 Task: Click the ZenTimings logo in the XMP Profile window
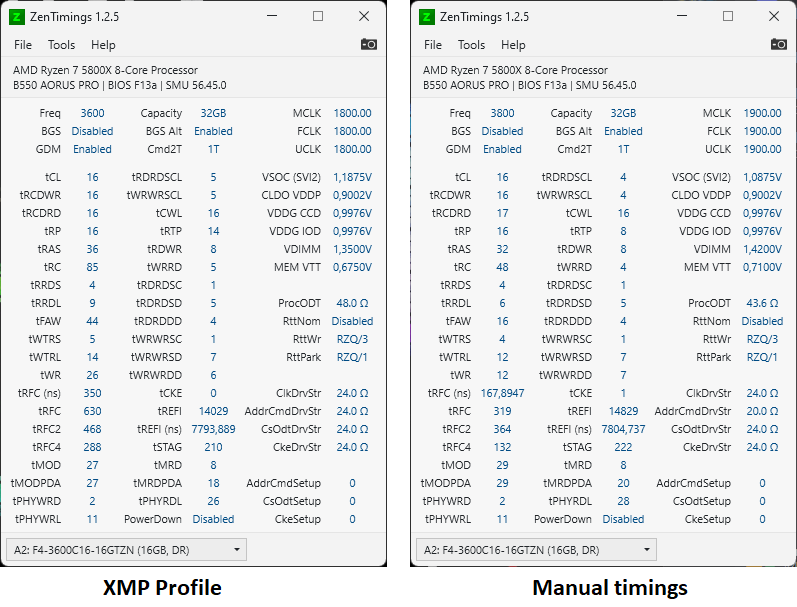coord(17,17)
